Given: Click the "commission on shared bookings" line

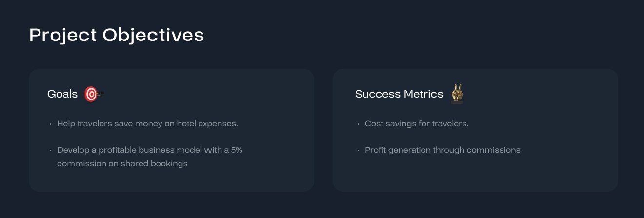Looking at the screenshot, I should (122, 164).
